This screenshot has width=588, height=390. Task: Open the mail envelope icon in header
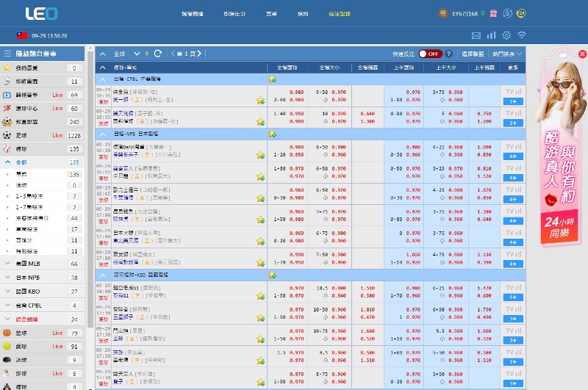point(476,35)
